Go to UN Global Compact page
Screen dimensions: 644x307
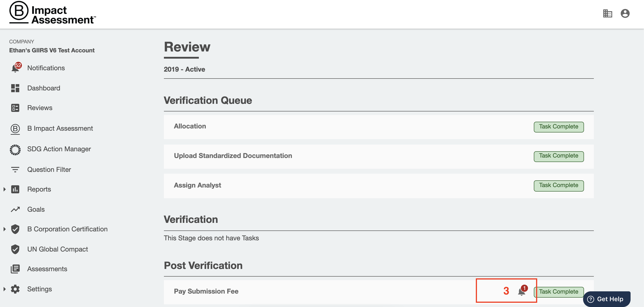tap(58, 249)
